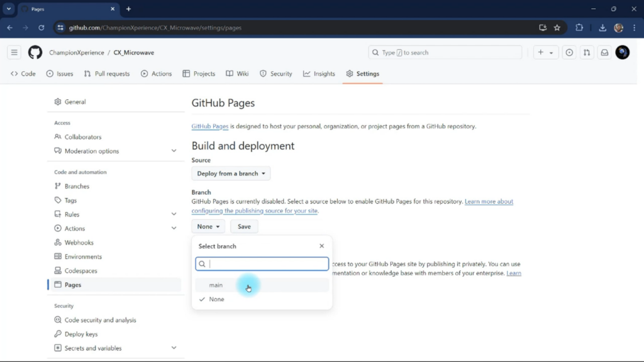Open the Issues shortcut icon in header
The height and width of the screenshot is (362, 644).
[569, 53]
